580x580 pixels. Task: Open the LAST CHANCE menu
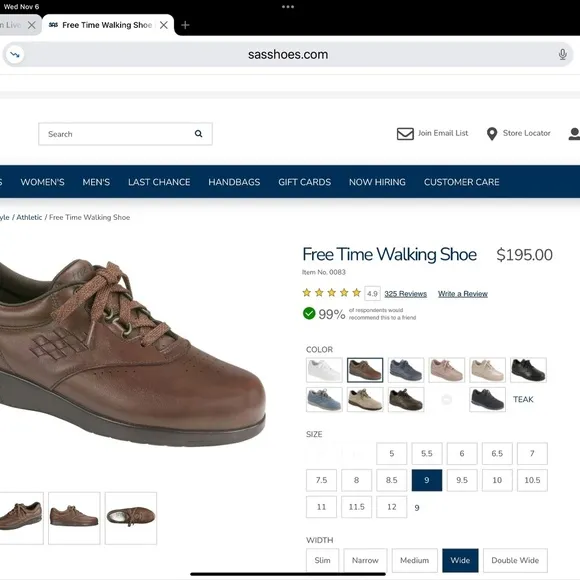[x=159, y=182]
